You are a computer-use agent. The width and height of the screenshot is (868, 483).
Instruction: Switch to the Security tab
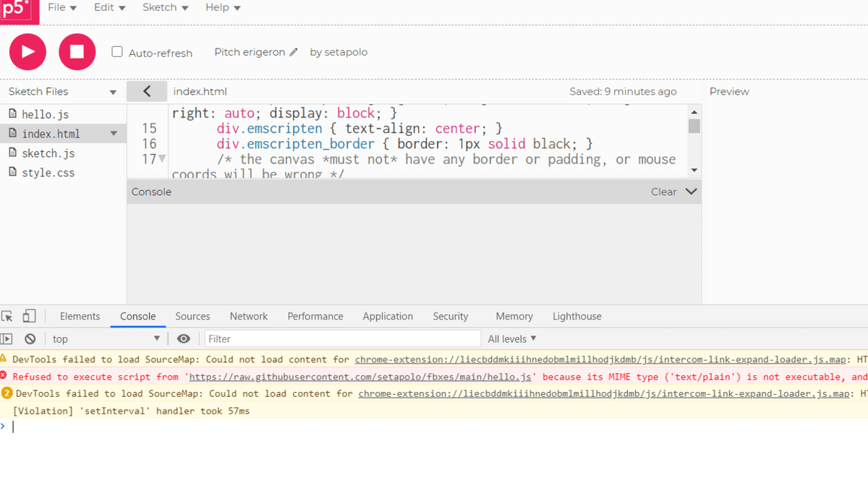point(451,316)
